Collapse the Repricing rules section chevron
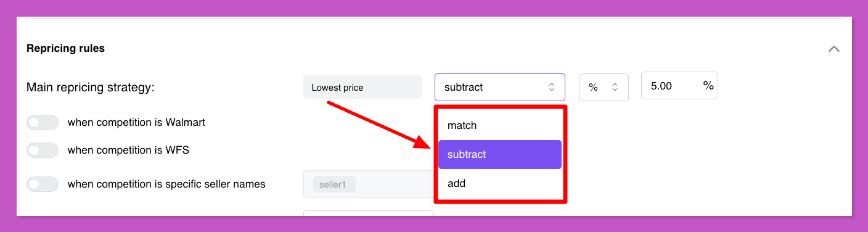 tap(834, 49)
